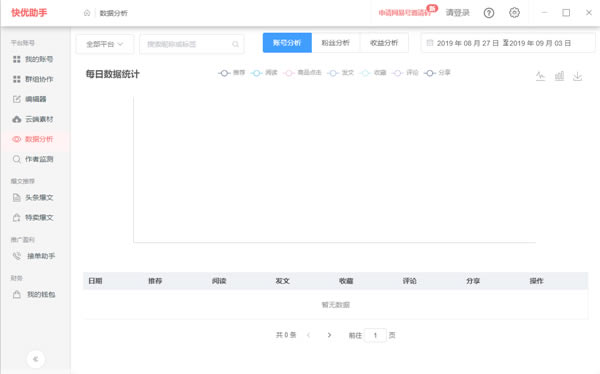Go to previous page arrow
600x374 pixels.
tap(308, 335)
